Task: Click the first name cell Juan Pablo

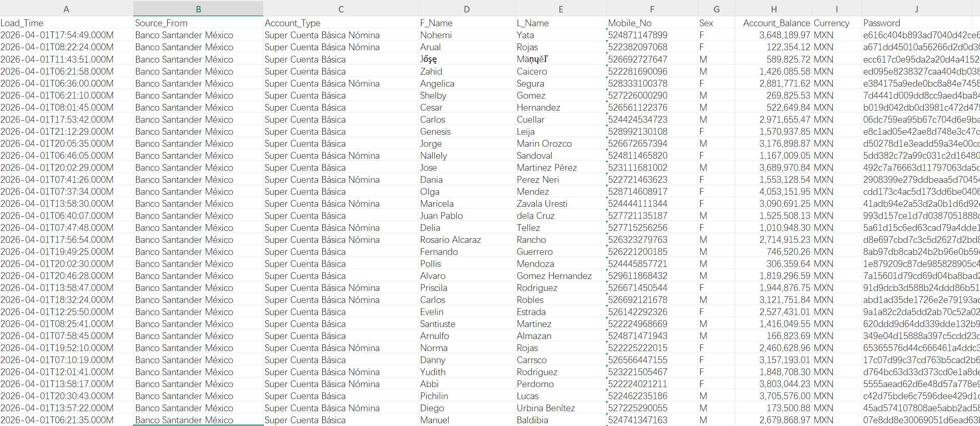Action: point(467,215)
